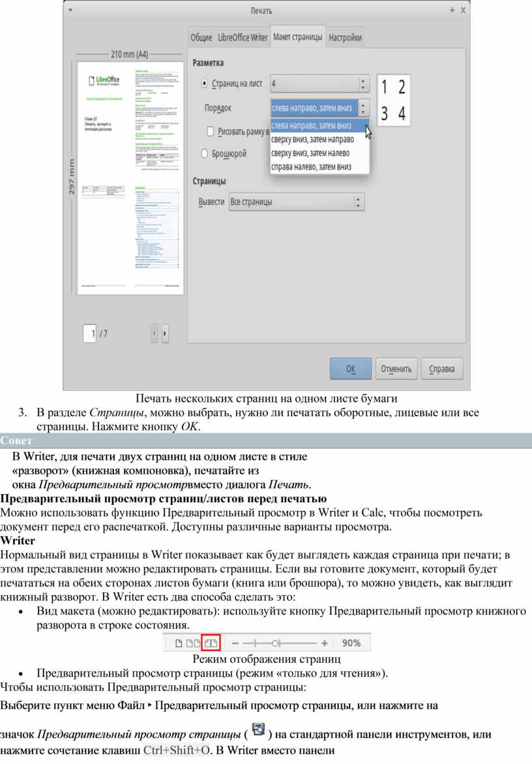Click the Page Preview icon in the paragraph
The height and width of the screenshot is (764, 532).
click(258, 730)
